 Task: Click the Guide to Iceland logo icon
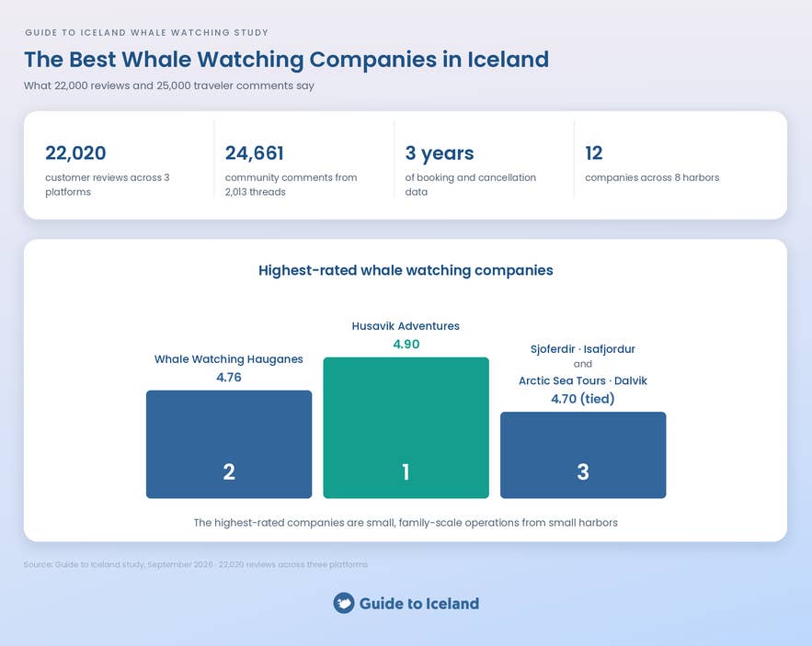tap(343, 603)
